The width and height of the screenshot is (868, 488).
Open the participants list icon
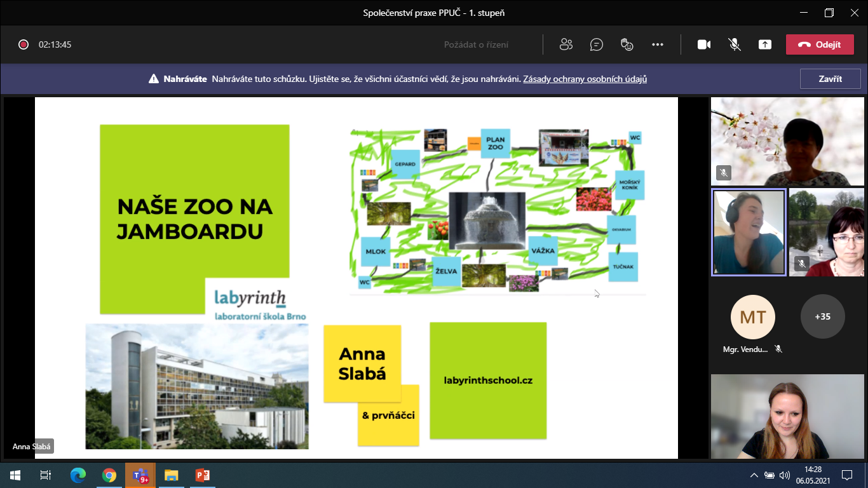point(566,44)
